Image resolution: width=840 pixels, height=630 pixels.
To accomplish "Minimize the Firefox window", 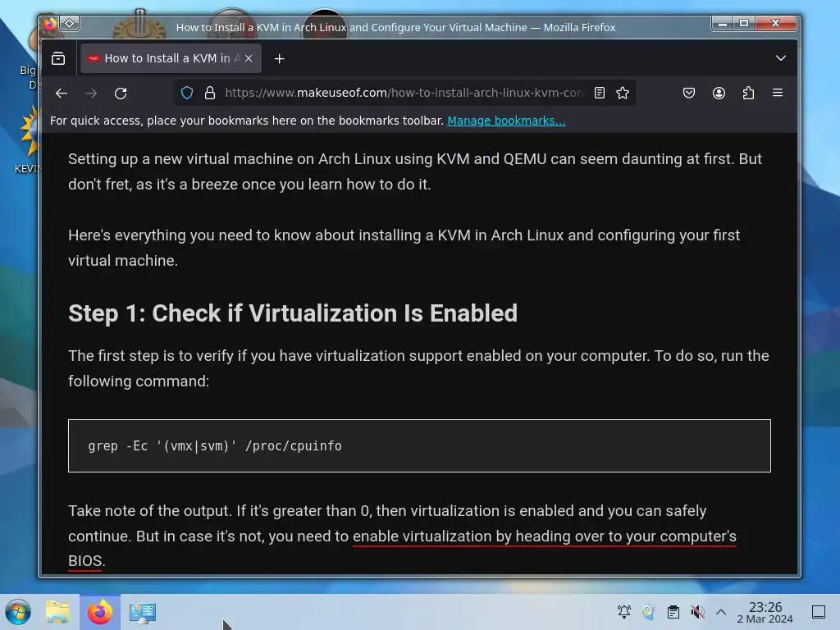I will tap(722, 24).
